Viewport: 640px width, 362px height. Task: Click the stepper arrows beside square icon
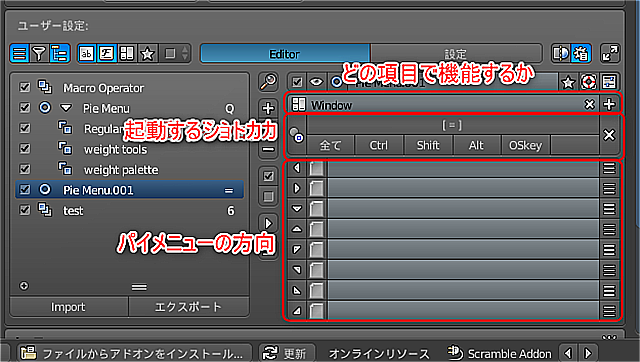[x=185, y=53]
